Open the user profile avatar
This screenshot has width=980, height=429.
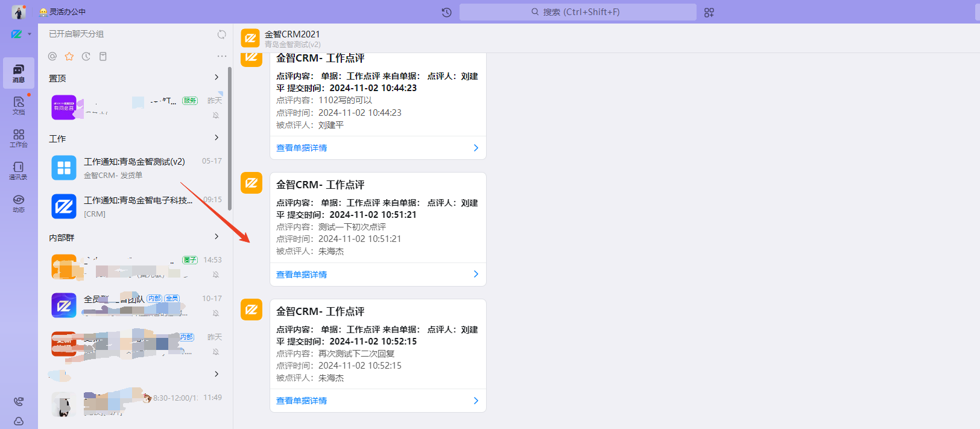click(19, 11)
